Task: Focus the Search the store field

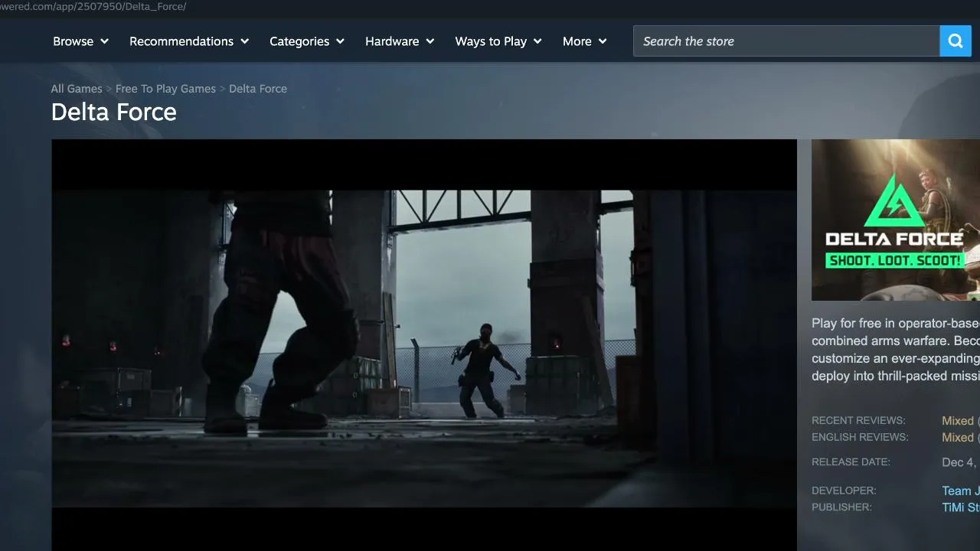Action: (786, 41)
